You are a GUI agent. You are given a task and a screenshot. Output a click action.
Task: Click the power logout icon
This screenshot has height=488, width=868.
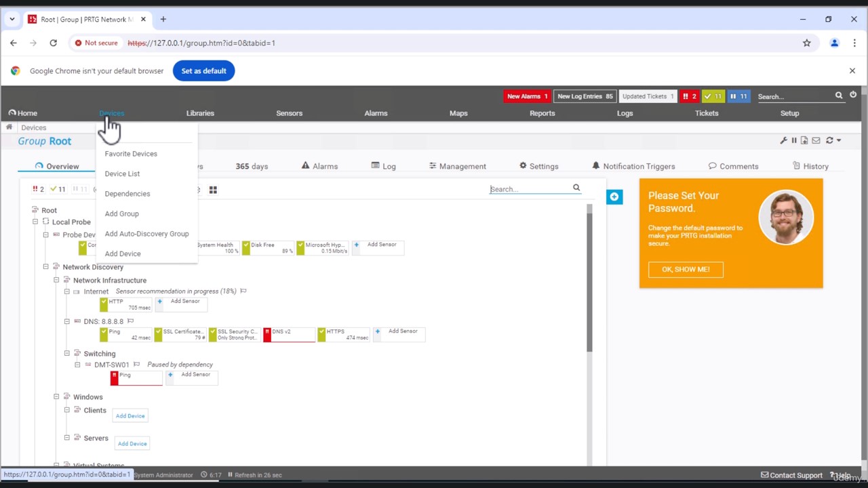853,95
